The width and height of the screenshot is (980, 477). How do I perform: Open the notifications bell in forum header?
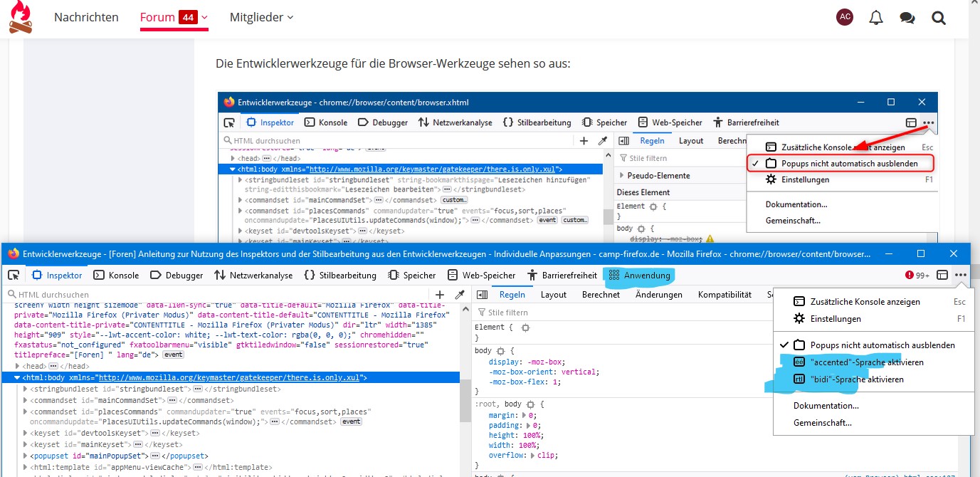pyautogui.click(x=876, y=18)
